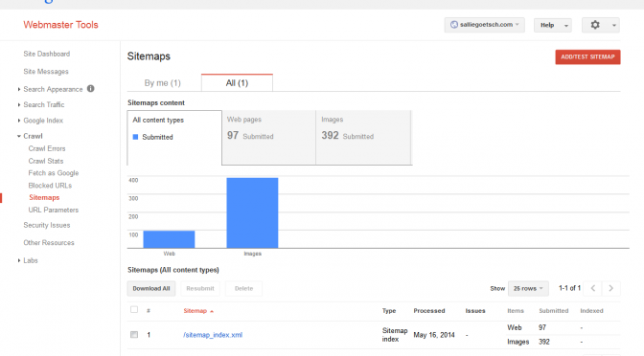644x356 pixels.
Task: Click the Webmaster Tools logo link
Action: point(60,25)
